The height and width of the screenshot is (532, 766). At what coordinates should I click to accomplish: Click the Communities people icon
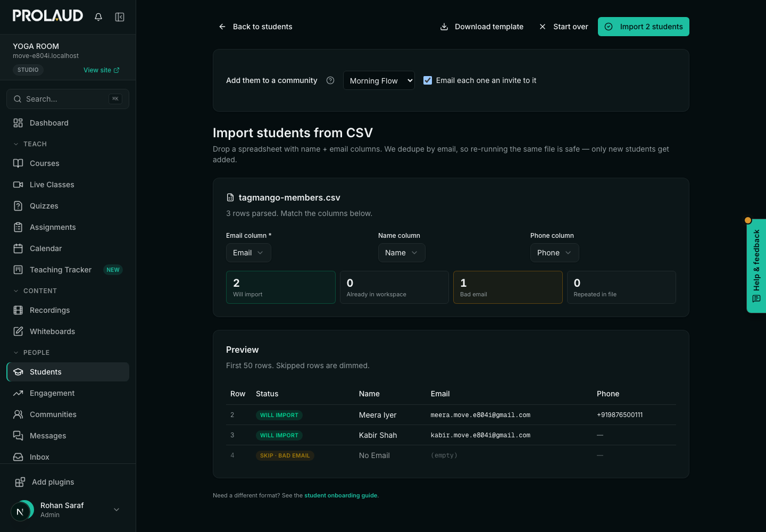coord(18,414)
